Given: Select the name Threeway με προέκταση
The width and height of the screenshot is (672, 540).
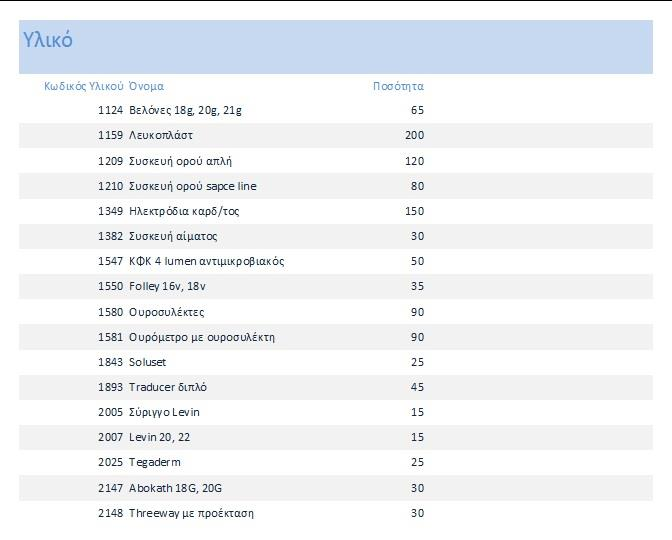Looking at the screenshot, I should pyautogui.click(x=191, y=513).
